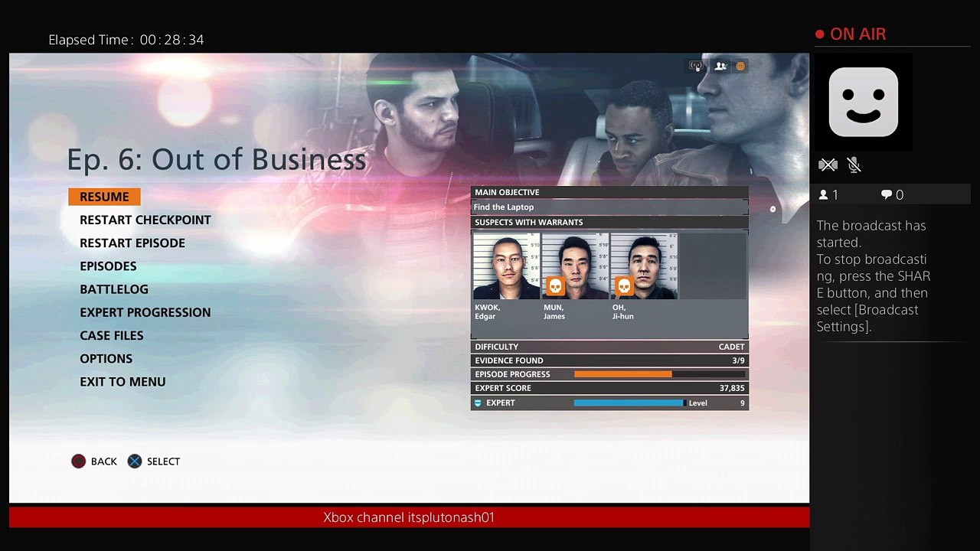Click the broadcaster smiley avatar

864,102
